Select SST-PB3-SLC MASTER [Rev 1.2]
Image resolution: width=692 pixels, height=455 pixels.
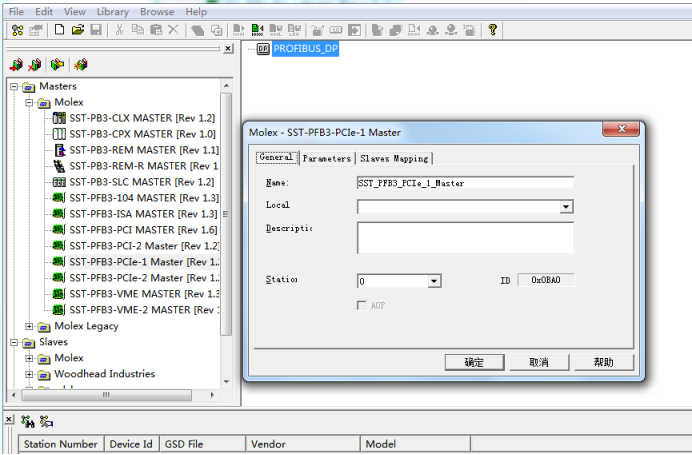tap(142, 182)
